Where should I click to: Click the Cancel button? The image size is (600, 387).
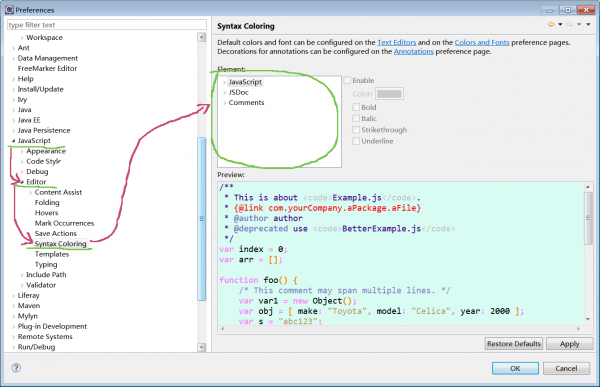coord(566,368)
